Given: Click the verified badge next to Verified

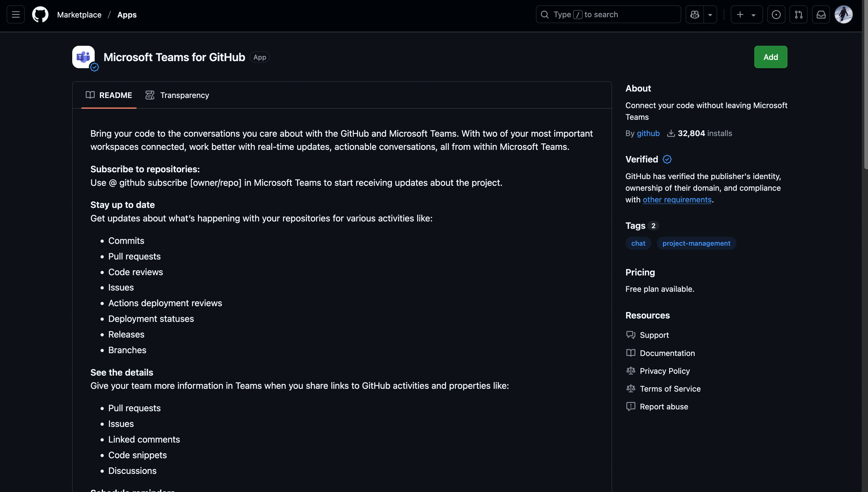Looking at the screenshot, I should (x=666, y=159).
